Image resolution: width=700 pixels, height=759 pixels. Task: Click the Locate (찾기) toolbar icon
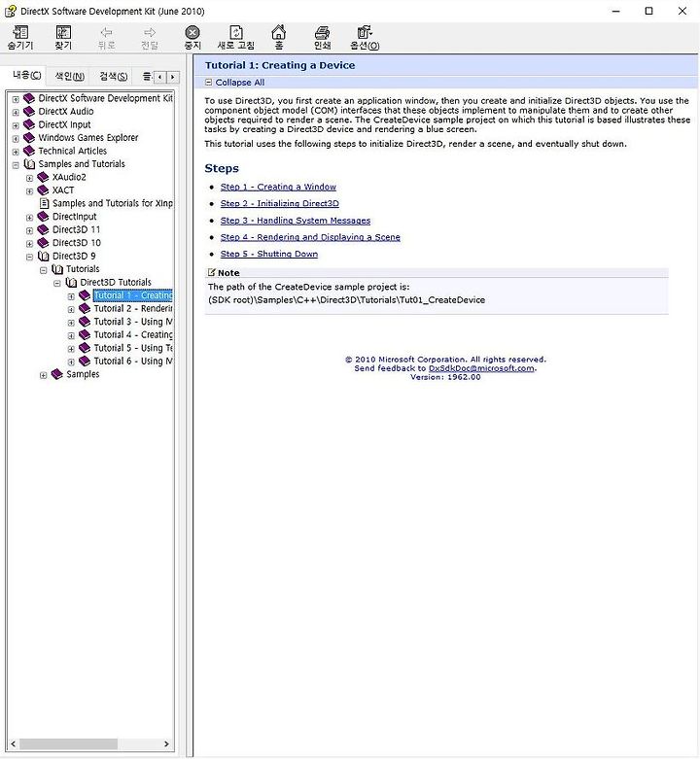click(63, 32)
